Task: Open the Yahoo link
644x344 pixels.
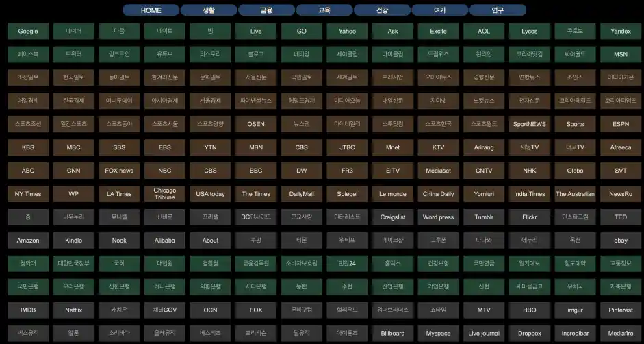Action: coord(347,32)
